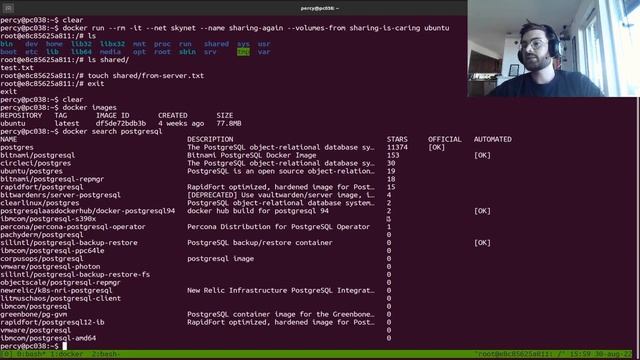
Task: Click the highlighted 'tmp' directory in ls output
Action: [x=243, y=52]
